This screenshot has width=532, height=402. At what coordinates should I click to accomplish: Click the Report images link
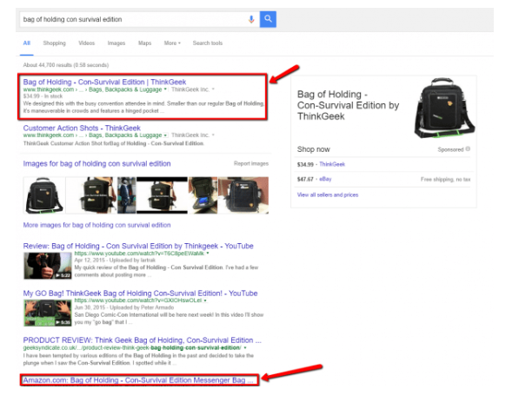pyautogui.click(x=251, y=163)
